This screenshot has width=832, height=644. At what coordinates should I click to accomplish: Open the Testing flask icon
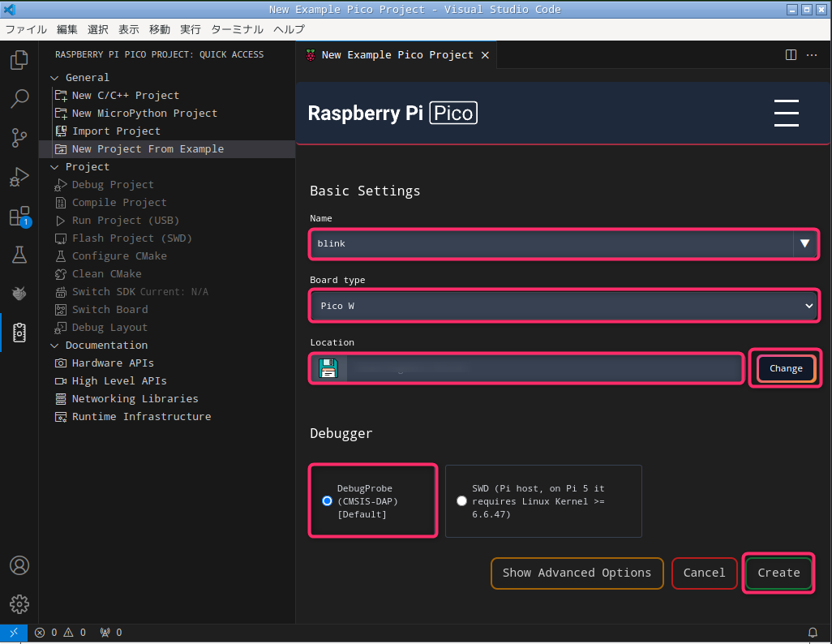click(x=19, y=255)
